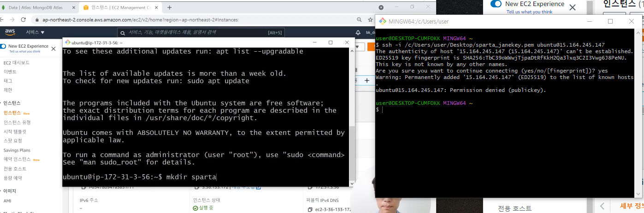Open 이벤트 in the EC2 sidebar
This screenshot has width=644, height=213.
[x=10, y=72]
